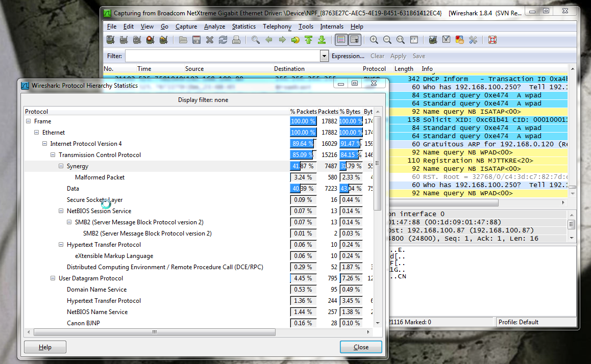This screenshot has height=364, width=591.
Task: Restart the running capture icon
Action: [x=163, y=40]
